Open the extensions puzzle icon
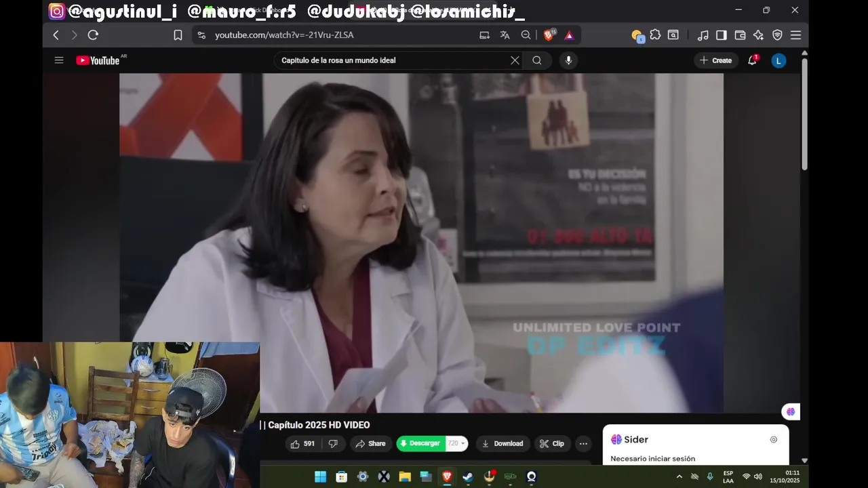 (x=655, y=35)
